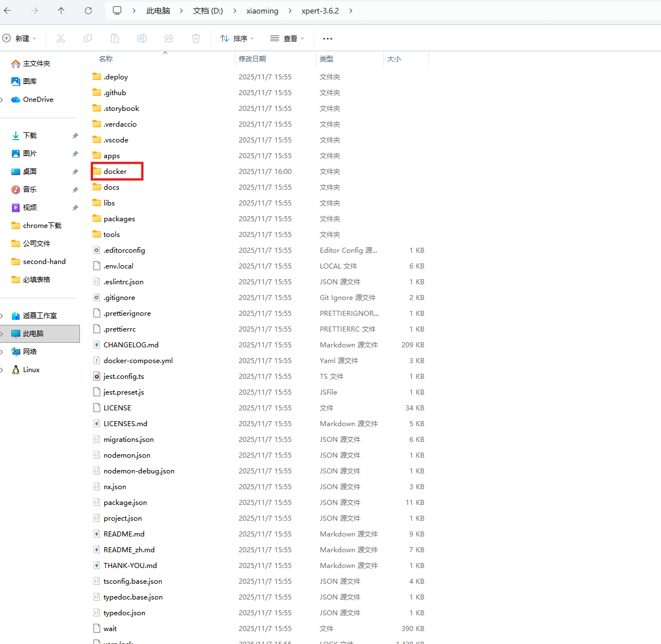Sort by the 大小 column header
Image resolution: width=661 pixels, height=644 pixels.
394,59
